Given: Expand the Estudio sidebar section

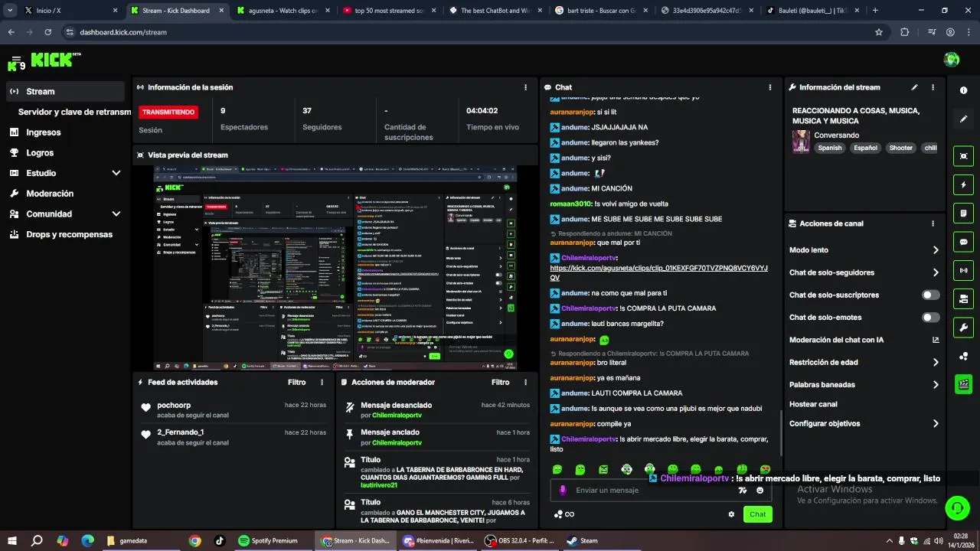Looking at the screenshot, I should 116,173.
